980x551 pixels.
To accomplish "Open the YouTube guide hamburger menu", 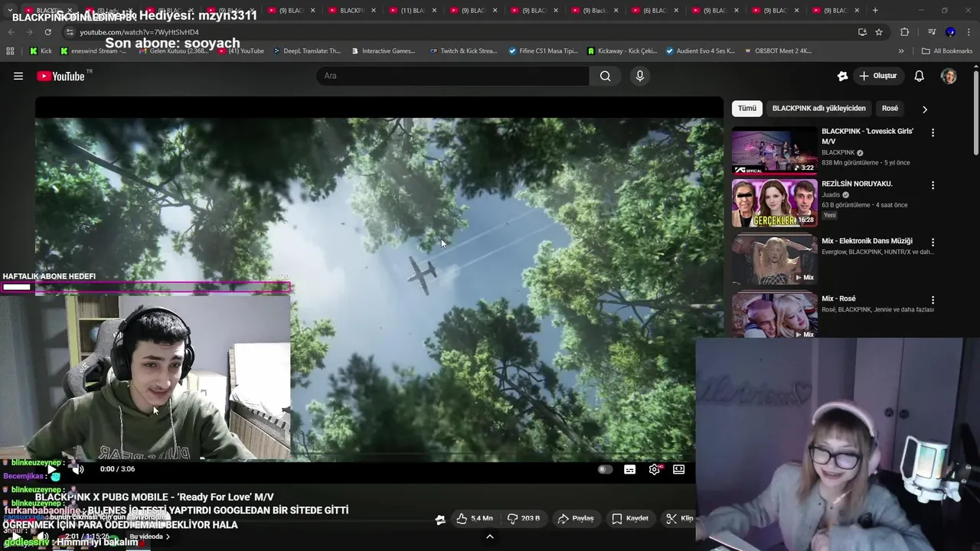I will pos(18,76).
